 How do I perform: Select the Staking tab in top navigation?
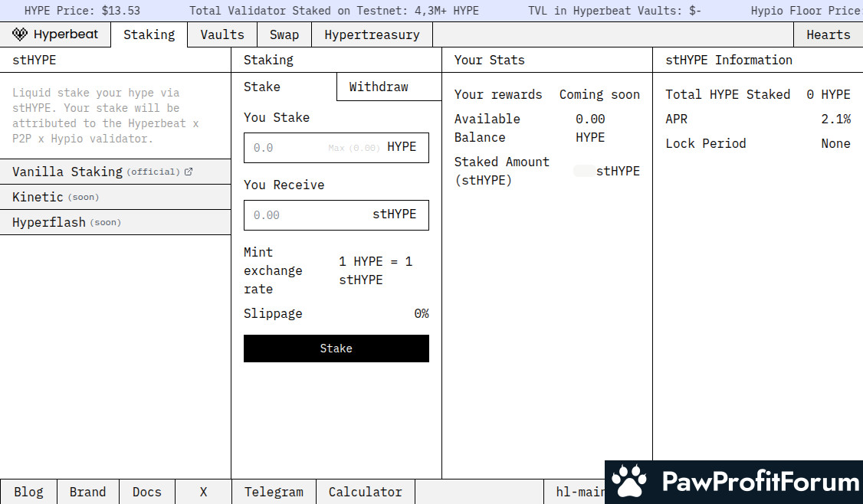tap(149, 34)
